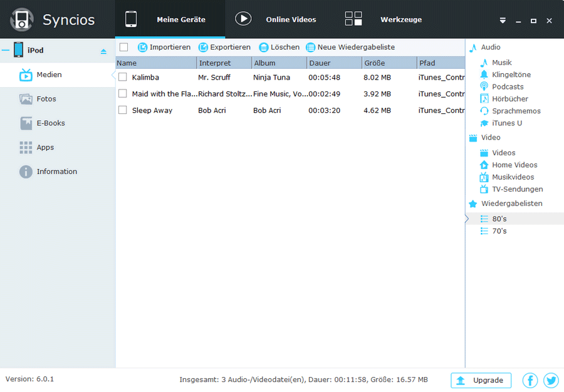
Task: Click the Upgrade button
Action: point(481,380)
